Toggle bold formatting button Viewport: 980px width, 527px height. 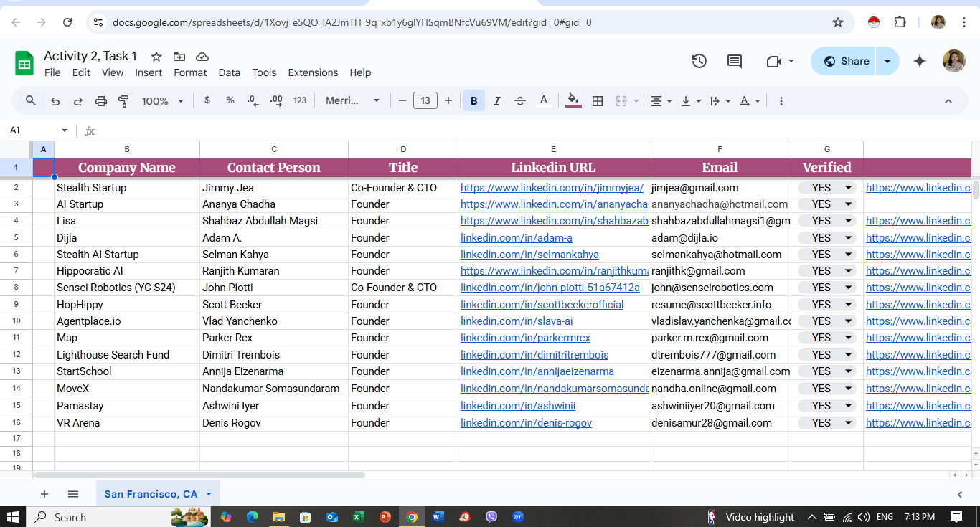click(x=473, y=101)
